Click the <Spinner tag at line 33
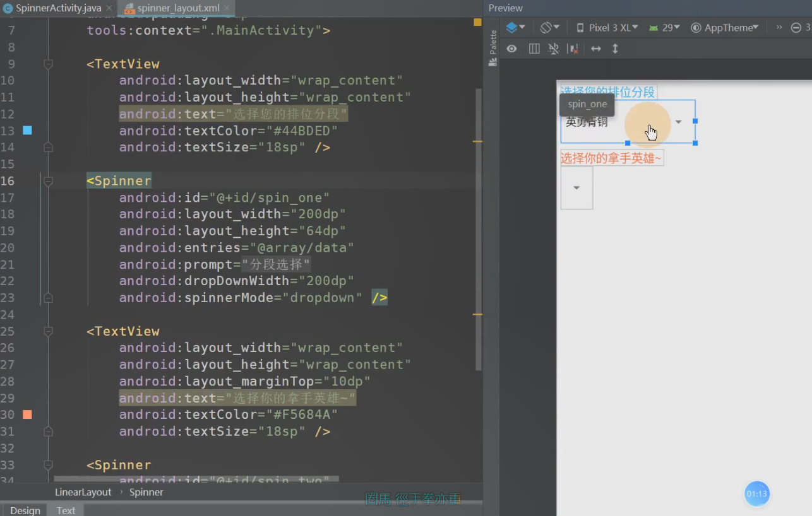The width and height of the screenshot is (812, 516). (x=119, y=465)
